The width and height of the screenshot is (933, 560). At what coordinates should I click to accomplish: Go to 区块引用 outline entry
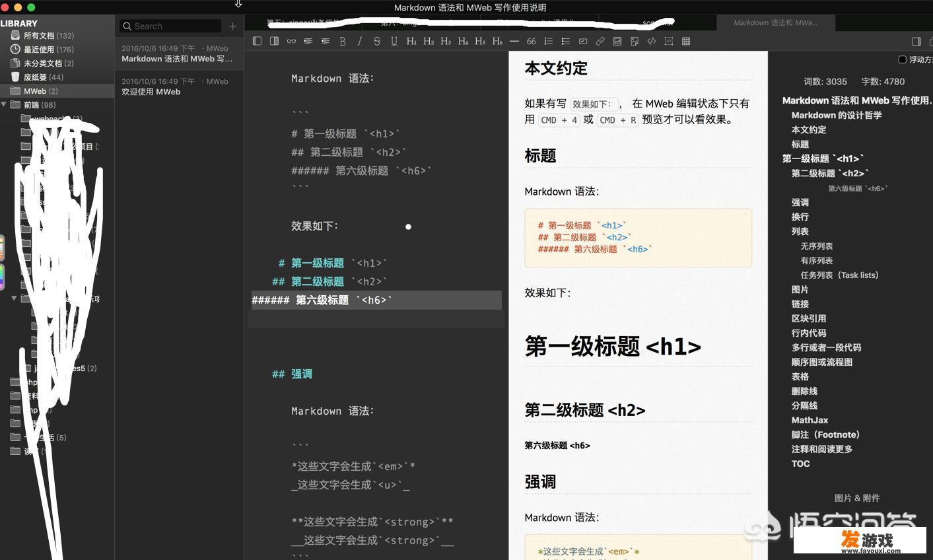click(x=808, y=318)
